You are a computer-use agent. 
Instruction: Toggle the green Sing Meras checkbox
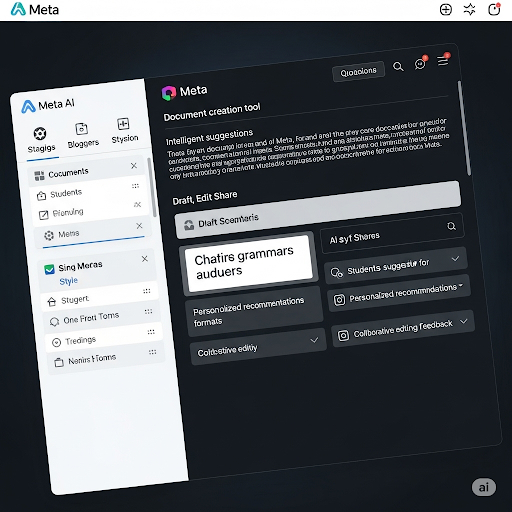point(49,269)
